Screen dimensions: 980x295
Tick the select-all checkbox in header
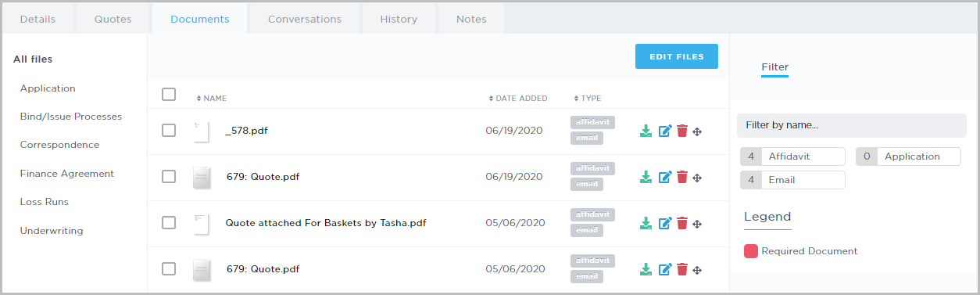pos(169,95)
